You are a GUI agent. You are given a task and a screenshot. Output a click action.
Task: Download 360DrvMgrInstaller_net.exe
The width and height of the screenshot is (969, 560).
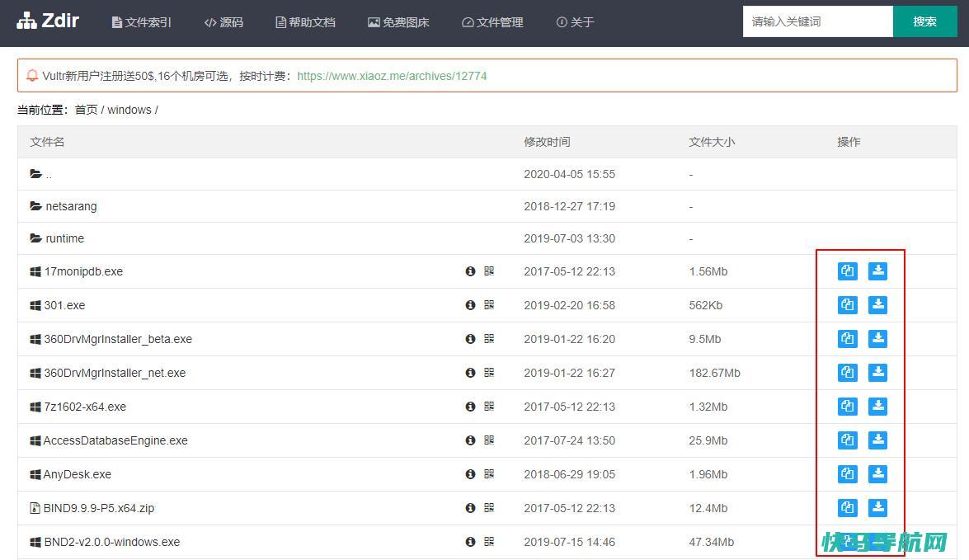pos(877,373)
